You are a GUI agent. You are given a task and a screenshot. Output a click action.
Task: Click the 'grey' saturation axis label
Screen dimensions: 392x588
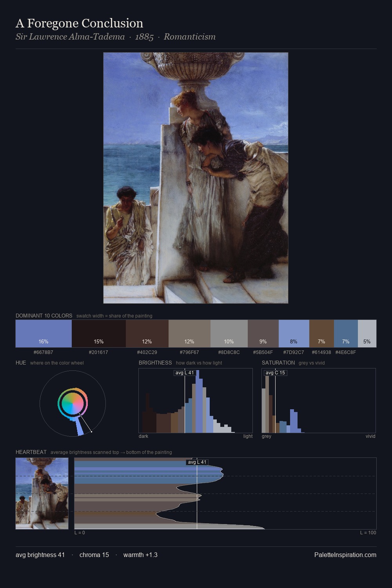(267, 436)
